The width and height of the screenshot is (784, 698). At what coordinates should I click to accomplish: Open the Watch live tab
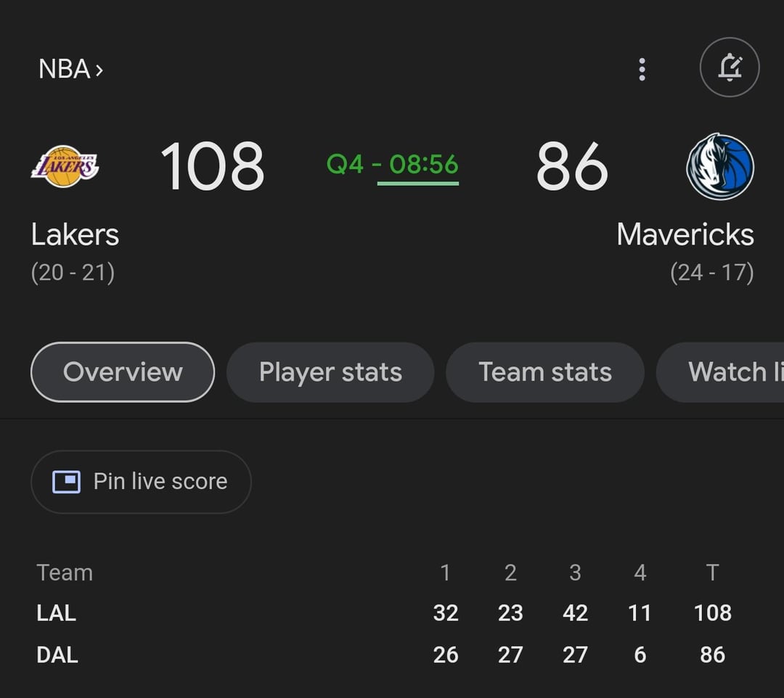tap(735, 372)
